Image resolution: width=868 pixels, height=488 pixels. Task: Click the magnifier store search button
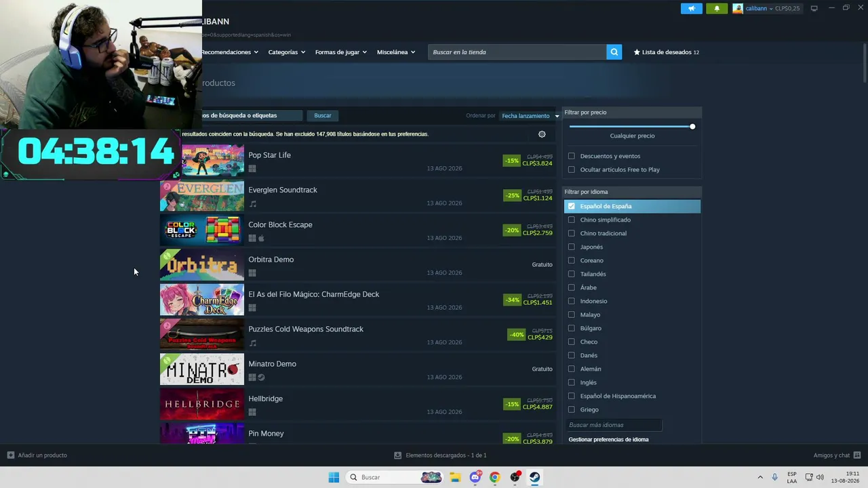[614, 52]
